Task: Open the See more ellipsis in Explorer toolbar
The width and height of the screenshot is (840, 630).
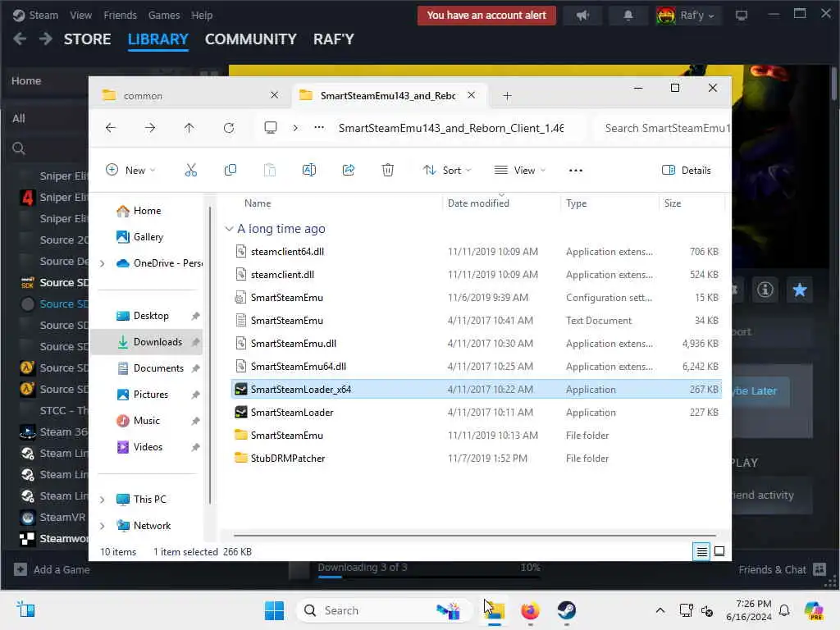Action: [575, 171]
